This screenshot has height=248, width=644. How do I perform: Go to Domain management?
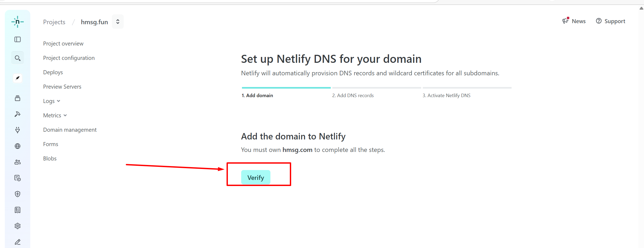[70, 130]
